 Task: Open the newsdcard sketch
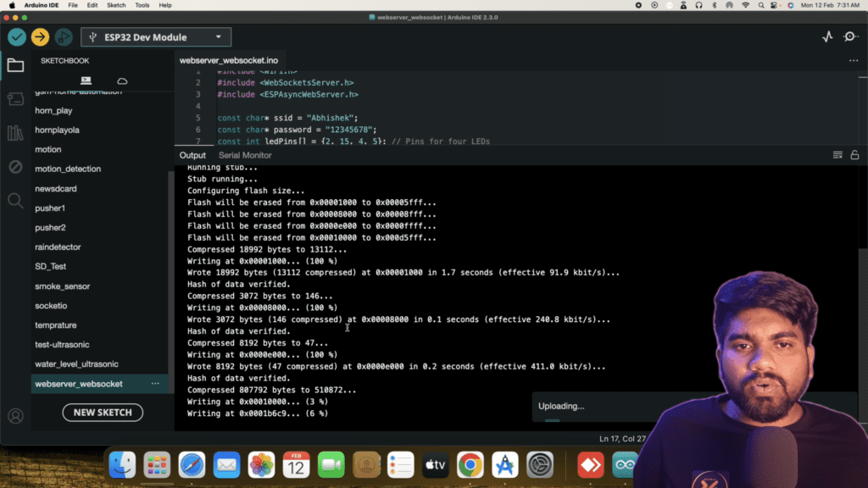(56, 189)
